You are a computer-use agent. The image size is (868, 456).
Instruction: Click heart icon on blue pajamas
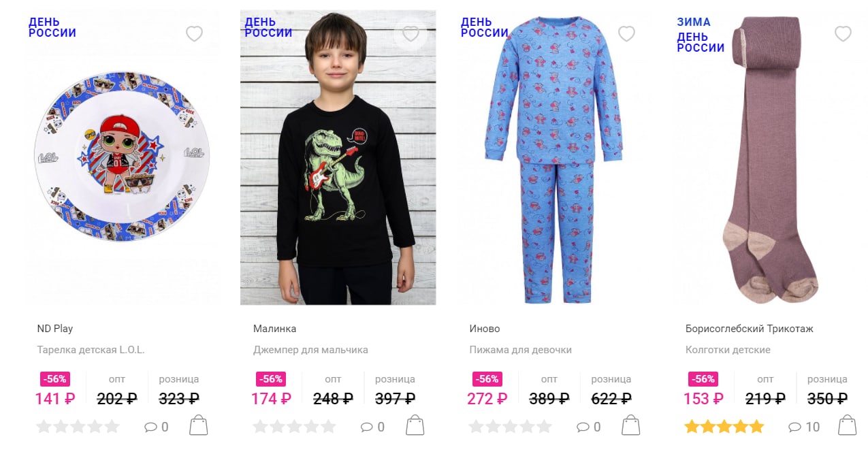(x=626, y=33)
